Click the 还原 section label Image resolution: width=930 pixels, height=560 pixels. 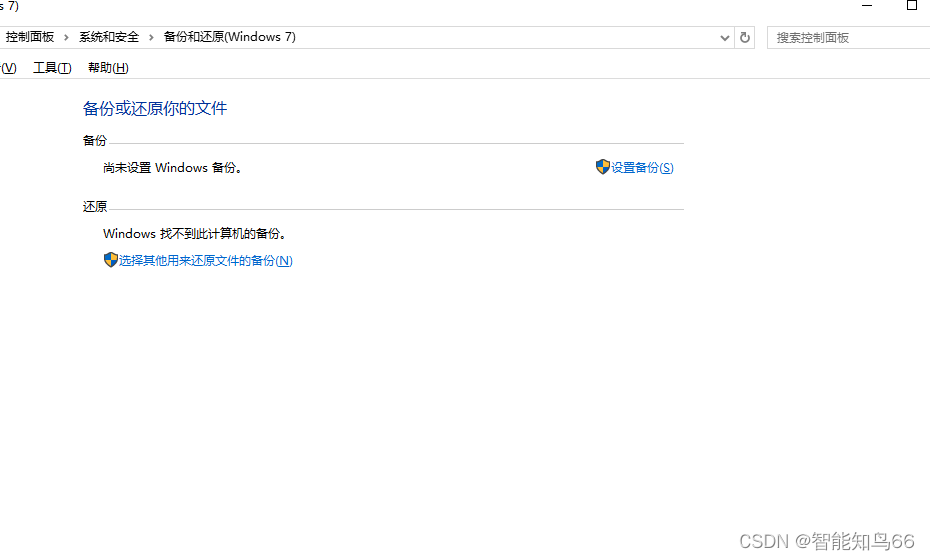95,206
